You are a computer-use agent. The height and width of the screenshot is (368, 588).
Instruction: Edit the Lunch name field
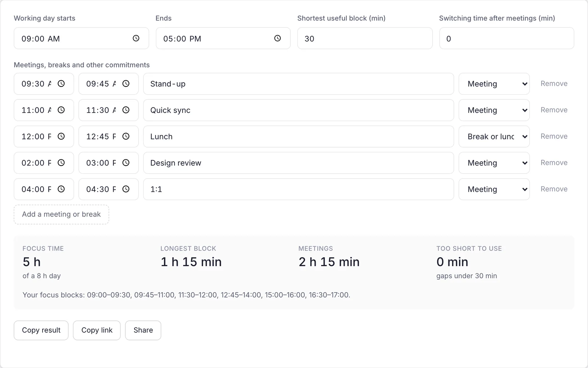[x=298, y=137]
